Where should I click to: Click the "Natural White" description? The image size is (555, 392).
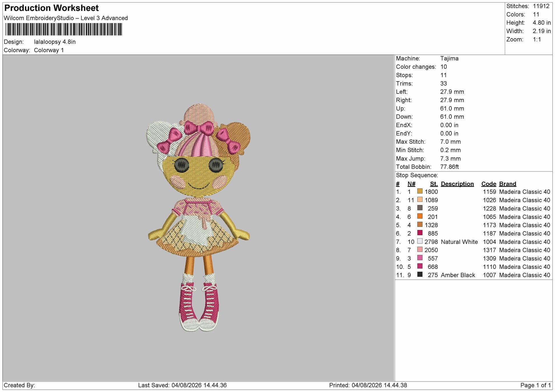pos(459,242)
